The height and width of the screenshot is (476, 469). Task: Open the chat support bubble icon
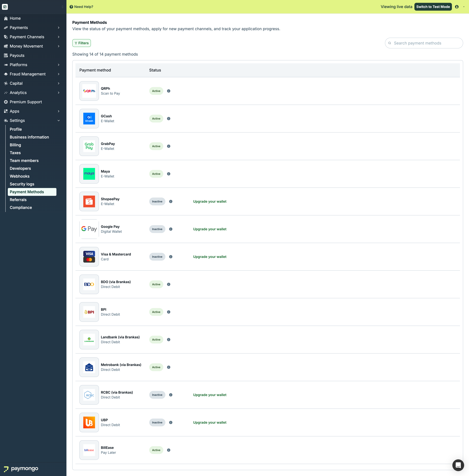458,465
